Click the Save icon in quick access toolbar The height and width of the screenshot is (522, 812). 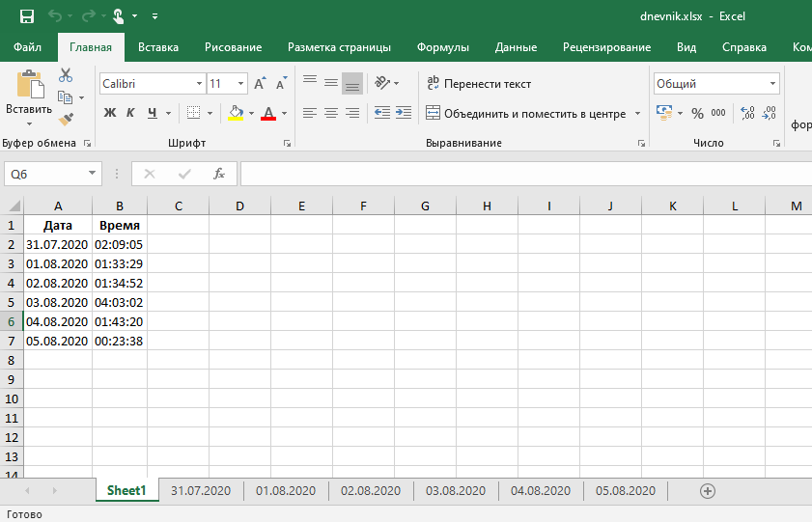[x=26, y=16]
